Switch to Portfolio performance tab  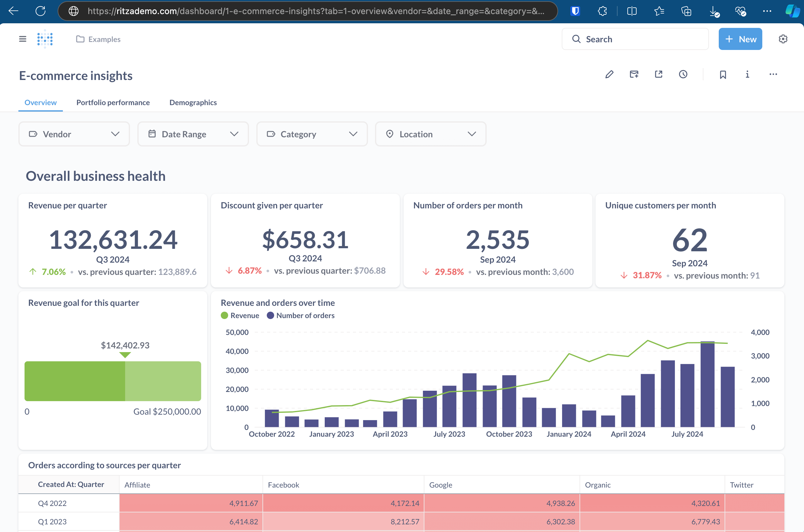[113, 103]
